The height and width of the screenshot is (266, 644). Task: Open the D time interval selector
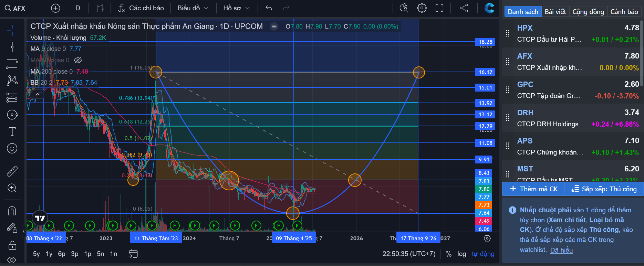(78, 8)
